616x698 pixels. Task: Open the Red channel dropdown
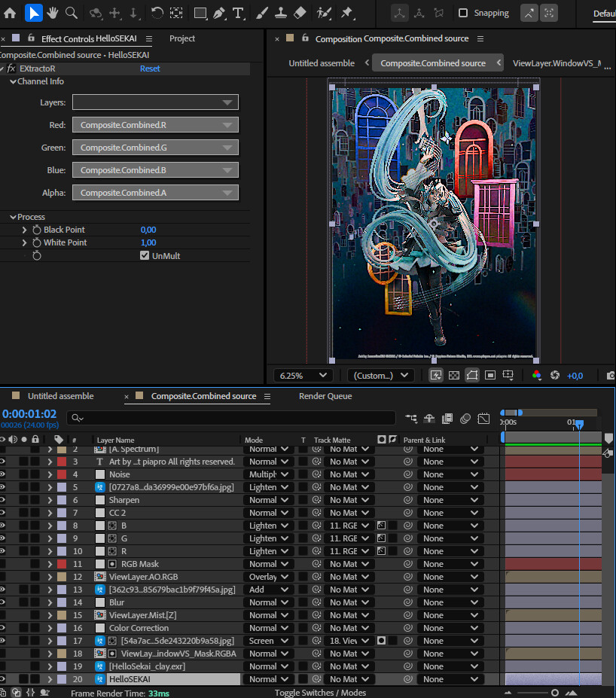pyautogui.click(x=155, y=125)
